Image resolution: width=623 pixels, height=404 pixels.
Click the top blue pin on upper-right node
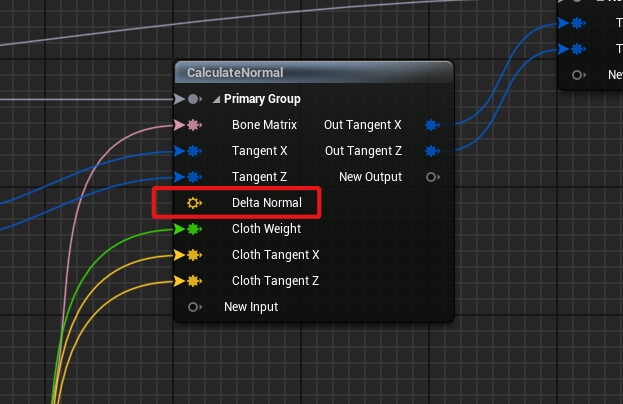(578, 23)
